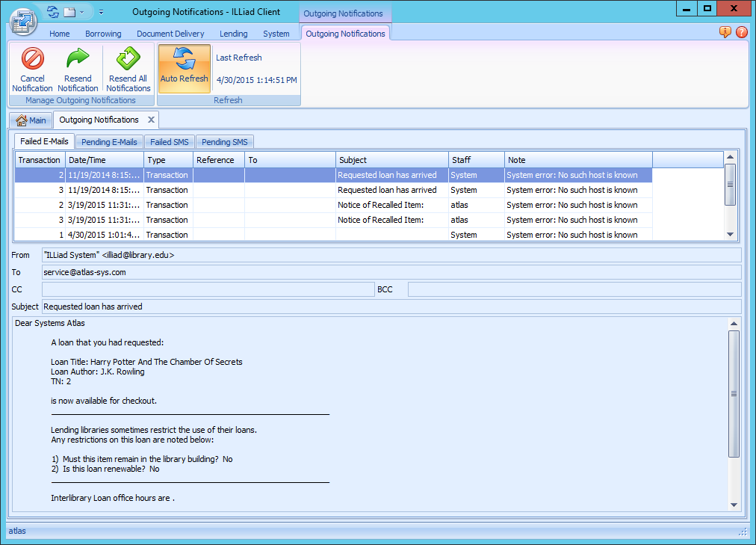The image size is (756, 545).
Task: Open the ILLiad application logo menu
Action: 23,22
